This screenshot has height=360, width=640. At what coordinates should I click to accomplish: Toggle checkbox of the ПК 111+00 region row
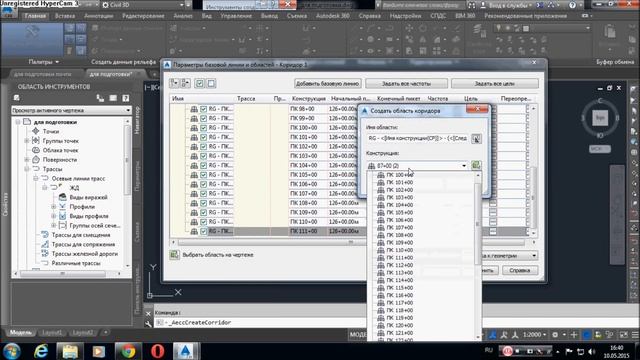coord(204,231)
